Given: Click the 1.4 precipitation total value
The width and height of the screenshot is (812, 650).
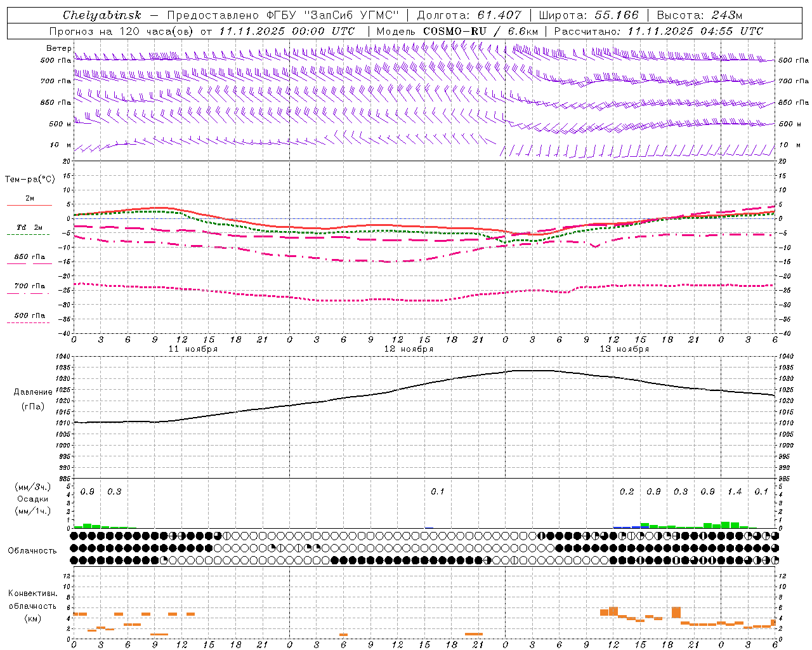Looking at the screenshot, I should tap(735, 492).
